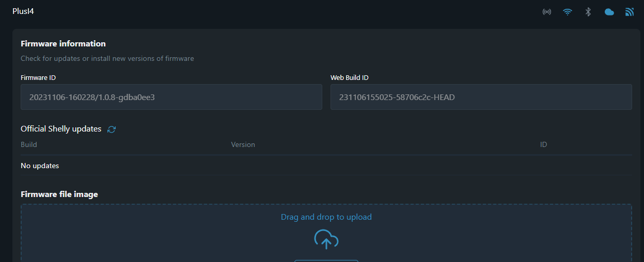Click the RSS feed status icon

[x=630, y=12]
